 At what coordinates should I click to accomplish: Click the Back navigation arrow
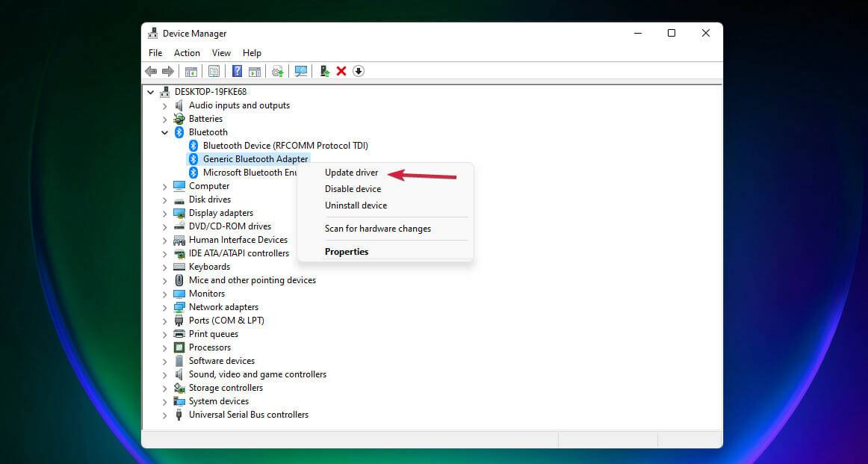coord(151,70)
